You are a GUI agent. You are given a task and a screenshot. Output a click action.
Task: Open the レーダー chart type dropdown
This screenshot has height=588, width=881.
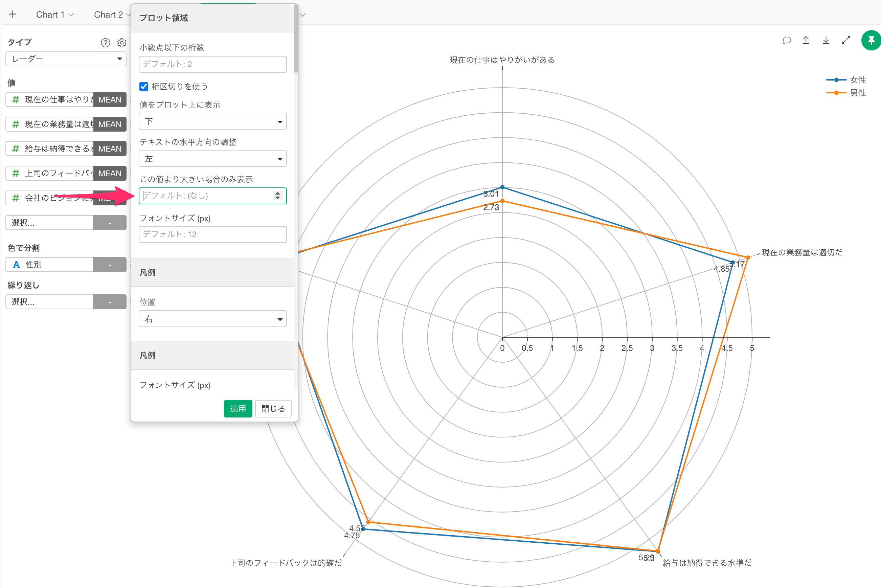coord(66,59)
